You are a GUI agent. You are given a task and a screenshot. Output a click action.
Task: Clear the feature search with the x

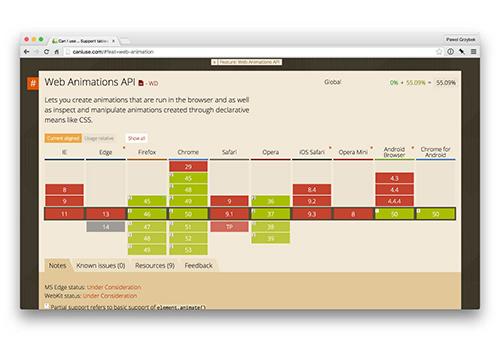[x=215, y=62]
